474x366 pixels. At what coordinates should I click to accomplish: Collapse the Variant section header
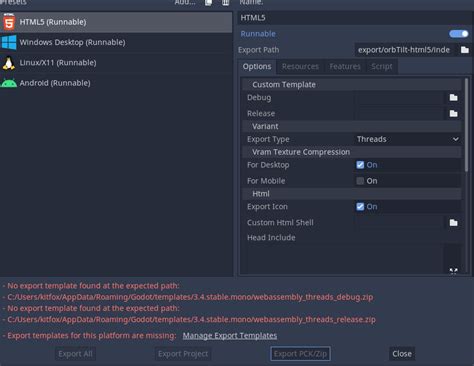pos(352,126)
